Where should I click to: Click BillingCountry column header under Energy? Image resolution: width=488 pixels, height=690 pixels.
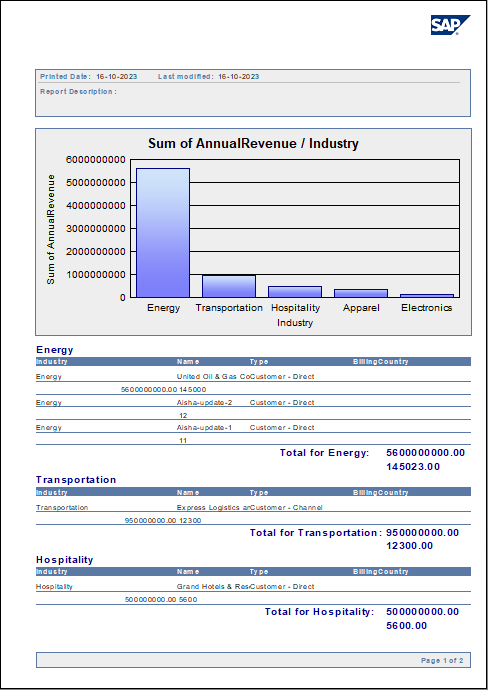381,362
